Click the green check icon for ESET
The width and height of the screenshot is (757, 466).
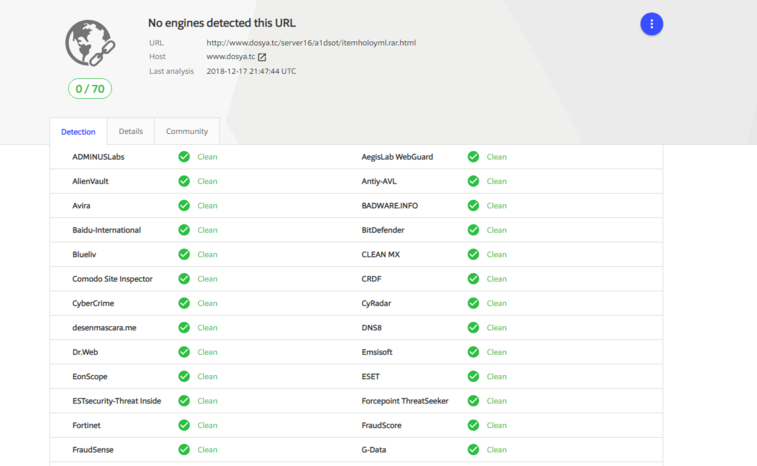point(473,376)
